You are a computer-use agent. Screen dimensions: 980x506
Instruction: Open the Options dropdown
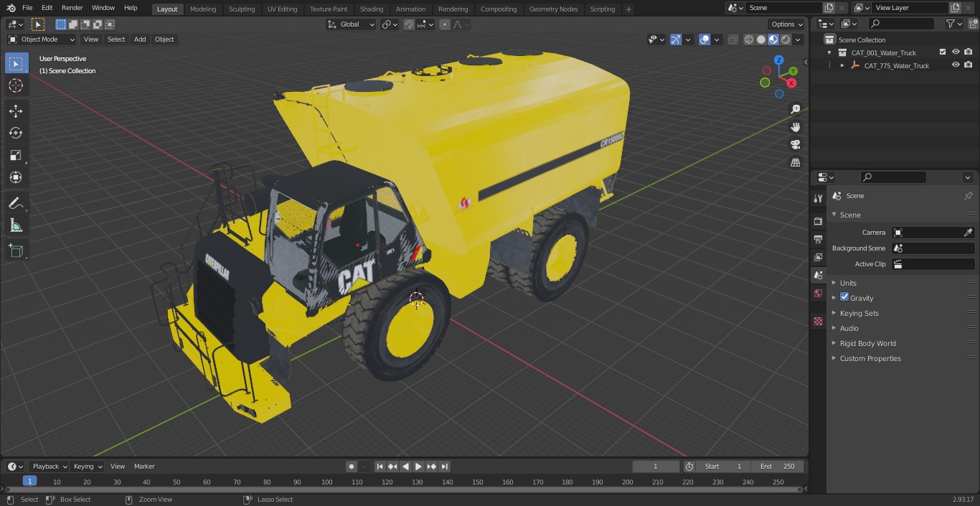tap(787, 24)
